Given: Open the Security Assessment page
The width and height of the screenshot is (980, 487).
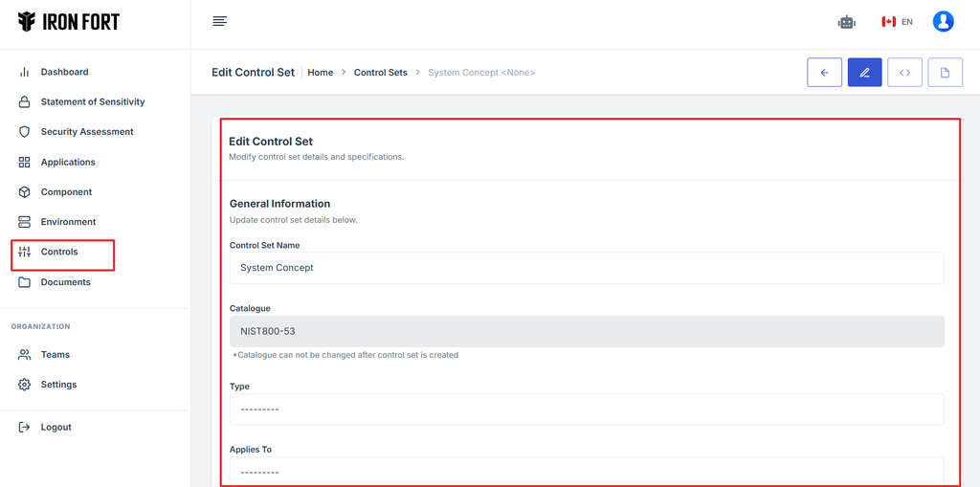Looking at the screenshot, I should tap(86, 132).
